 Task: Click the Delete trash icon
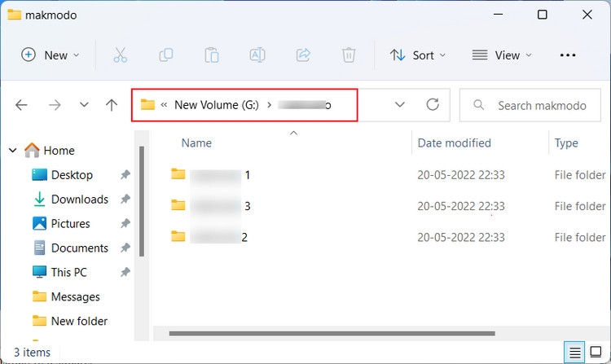[x=349, y=55]
